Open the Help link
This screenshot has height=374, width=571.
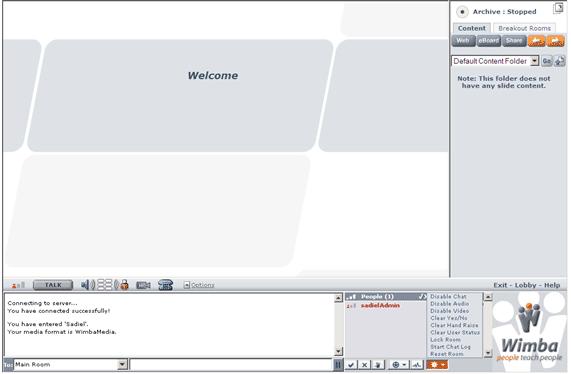pyautogui.click(x=552, y=285)
